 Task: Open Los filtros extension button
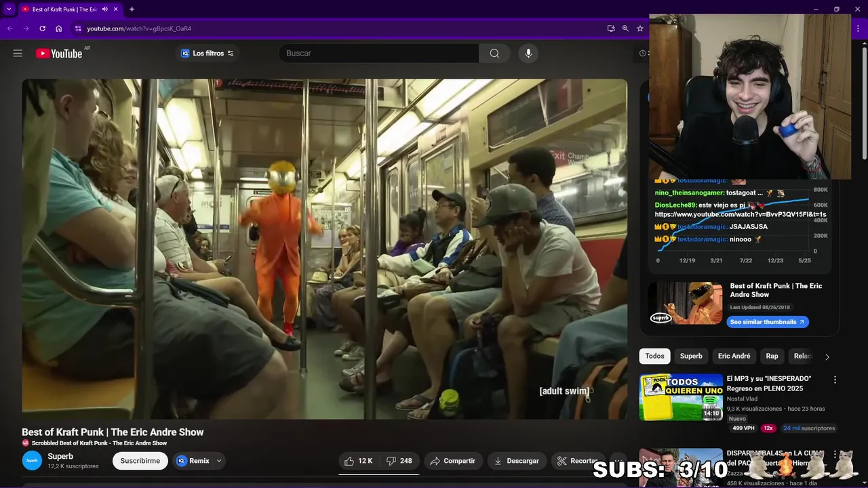(x=208, y=54)
